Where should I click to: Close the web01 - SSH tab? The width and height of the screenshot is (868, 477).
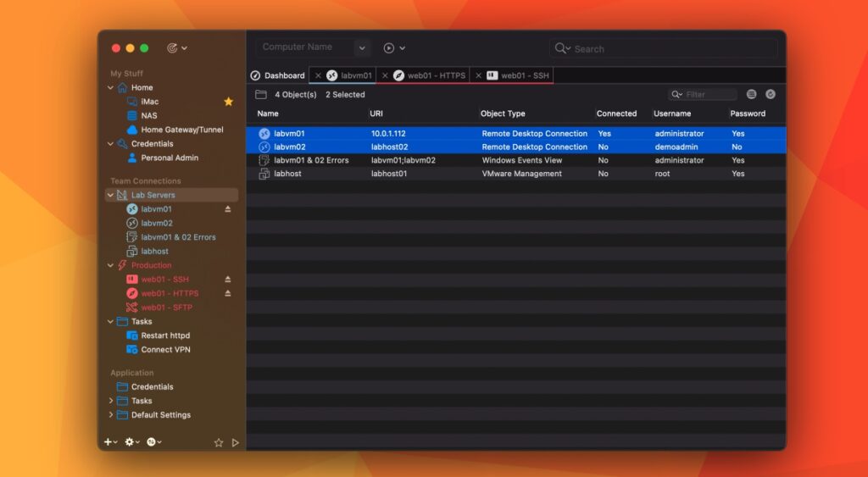coord(478,75)
